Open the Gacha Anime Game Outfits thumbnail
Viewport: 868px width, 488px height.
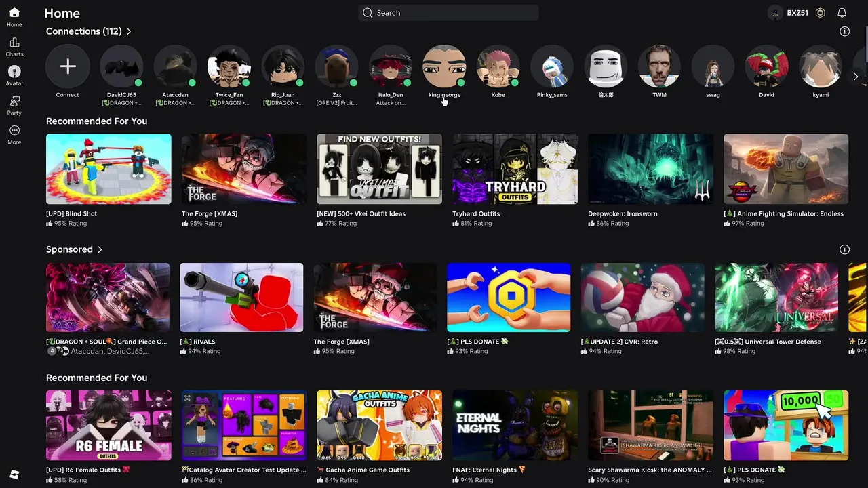click(380, 425)
